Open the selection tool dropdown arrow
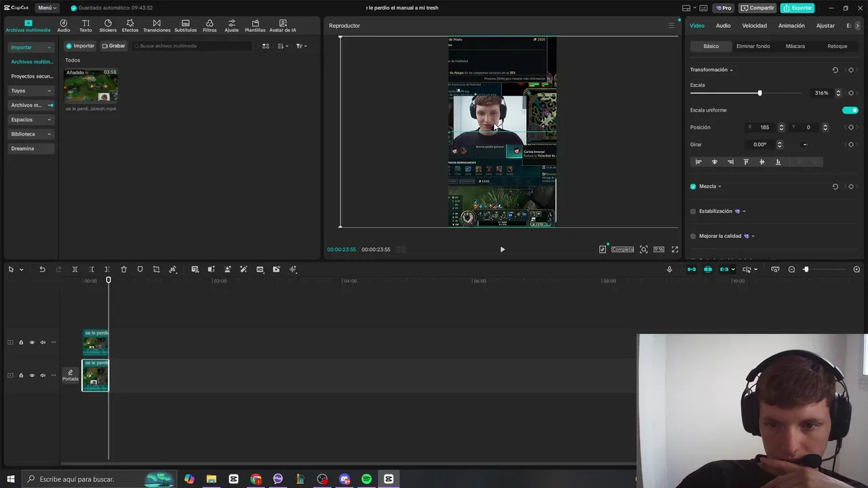The image size is (868, 488). pos(22,270)
